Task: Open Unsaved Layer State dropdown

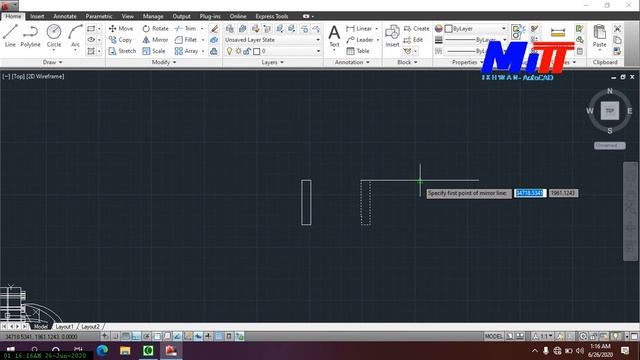Action: pyautogui.click(x=273, y=40)
